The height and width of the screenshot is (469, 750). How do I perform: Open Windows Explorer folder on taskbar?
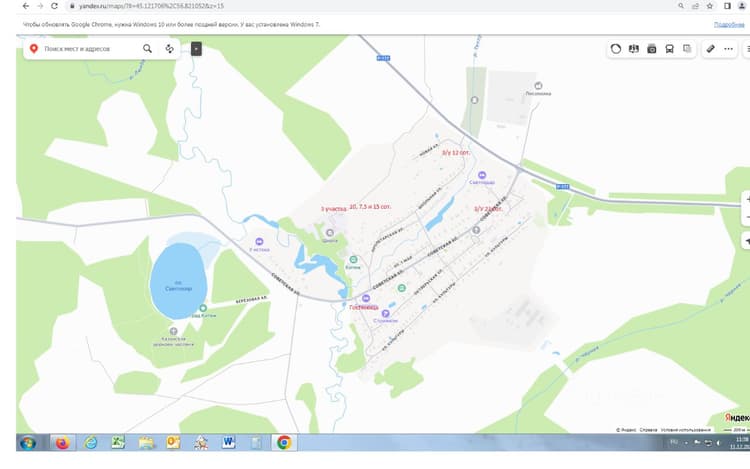point(146,443)
